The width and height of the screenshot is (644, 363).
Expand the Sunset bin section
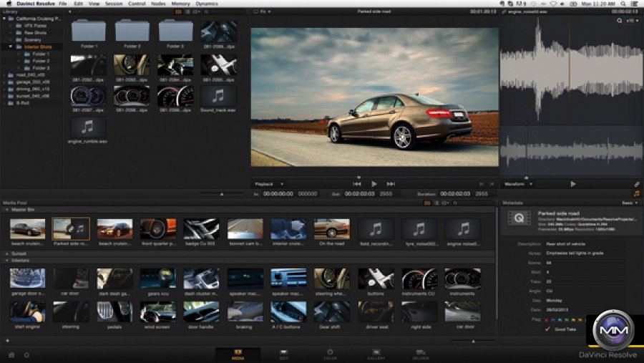coord(7,253)
